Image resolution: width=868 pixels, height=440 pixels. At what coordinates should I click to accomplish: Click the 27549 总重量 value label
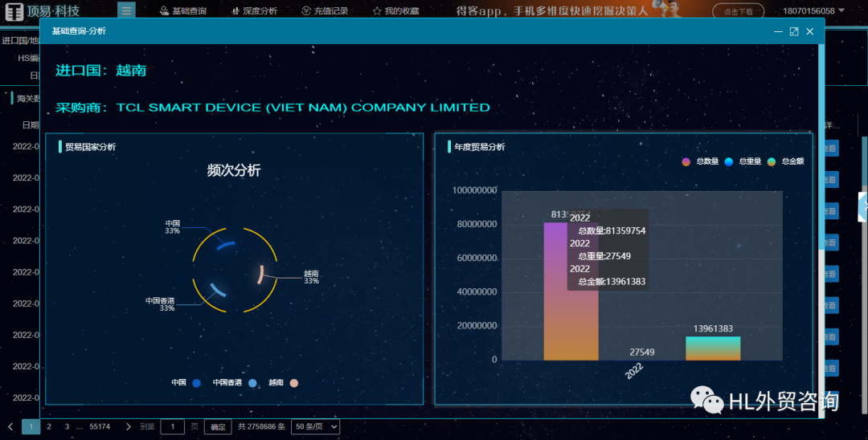641,352
